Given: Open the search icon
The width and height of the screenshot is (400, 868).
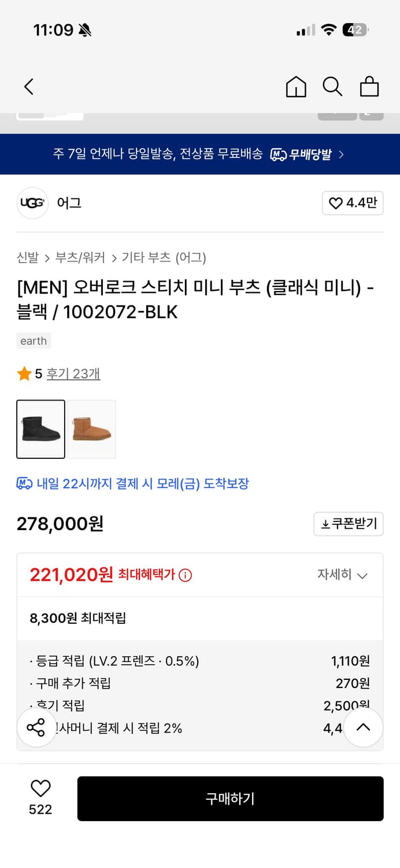Looking at the screenshot, I should point(332,87).
